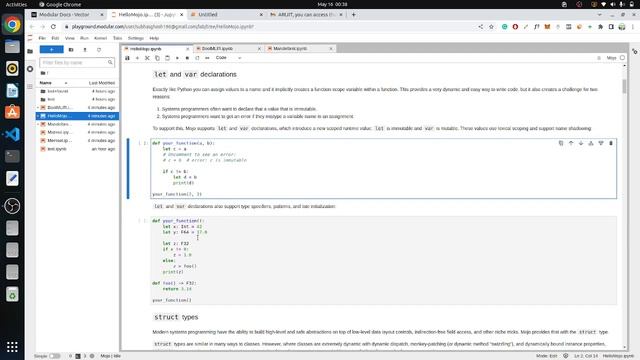Interrupt the kernel with the stop icon
The image size is (640, 360).
point(187,58)
